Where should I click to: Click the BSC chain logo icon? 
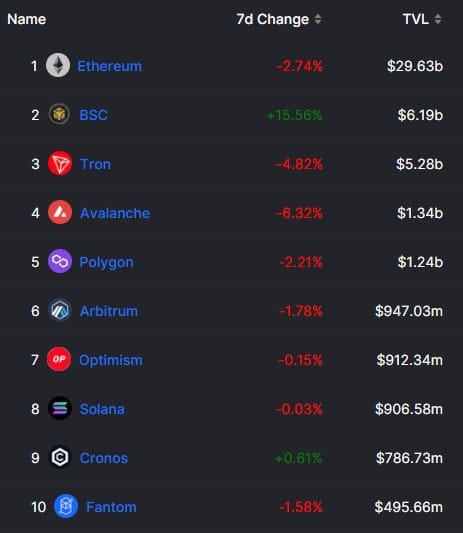59,114
